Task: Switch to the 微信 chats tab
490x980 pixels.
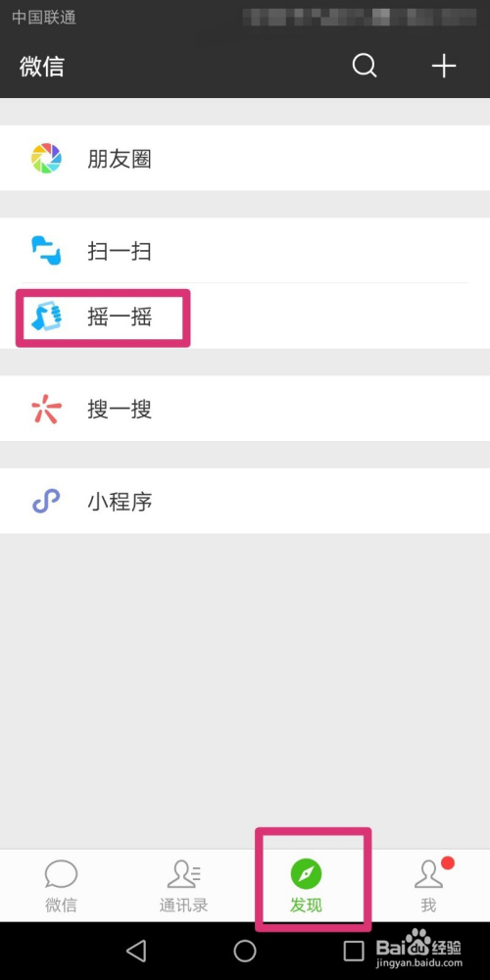Action: [61, 886]
